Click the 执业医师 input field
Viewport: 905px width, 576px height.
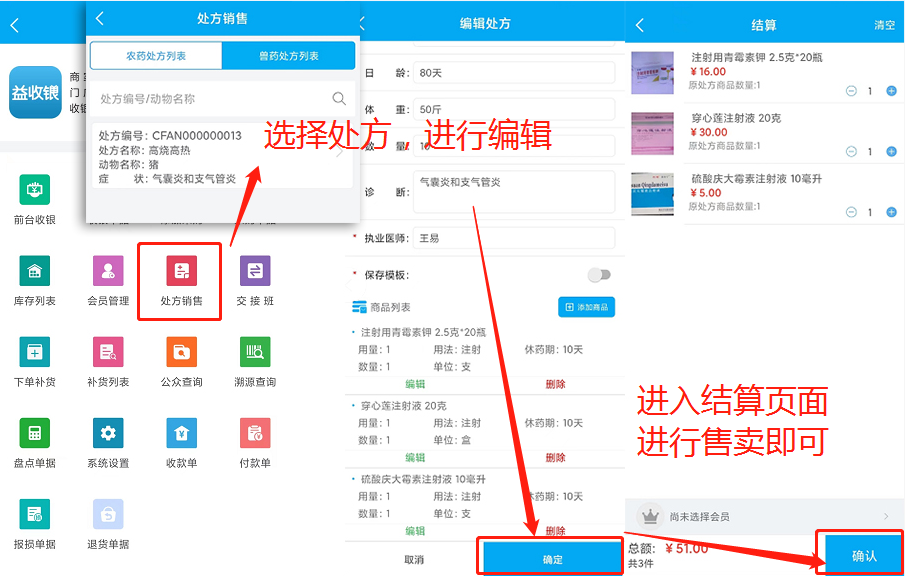514,238
